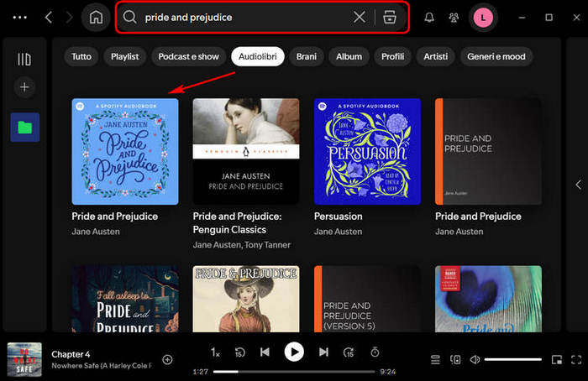
Task: Open Spotify Audiobook Pride and Prejudice cover
Action: click(x=125, y=152)
